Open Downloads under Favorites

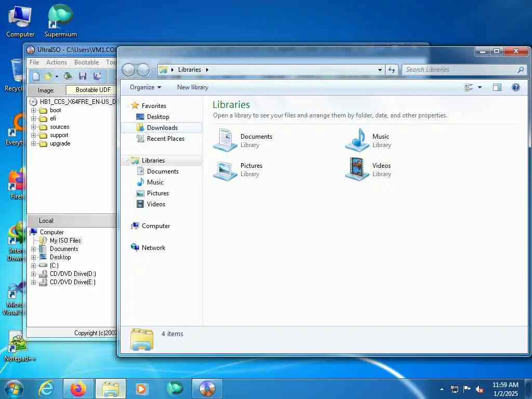[162, 128]
